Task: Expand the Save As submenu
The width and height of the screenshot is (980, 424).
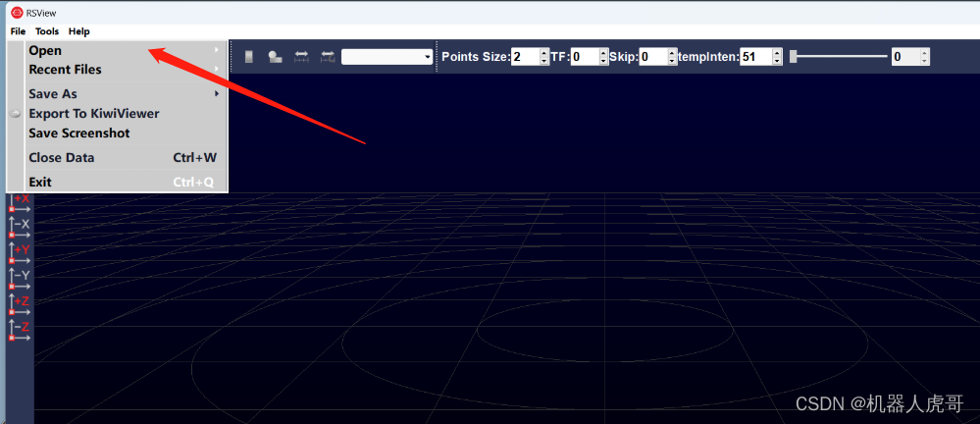Action: tap(125, 94)
